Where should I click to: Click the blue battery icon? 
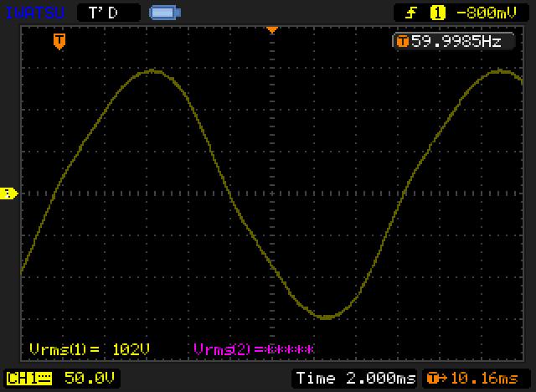coord(165,13)
